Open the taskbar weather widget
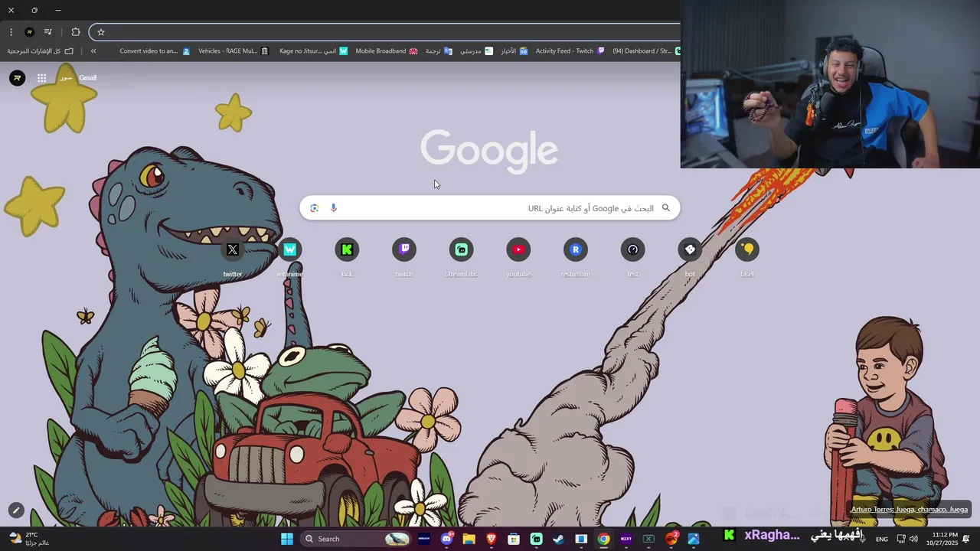980x551 pixels. tap(28, 539)
